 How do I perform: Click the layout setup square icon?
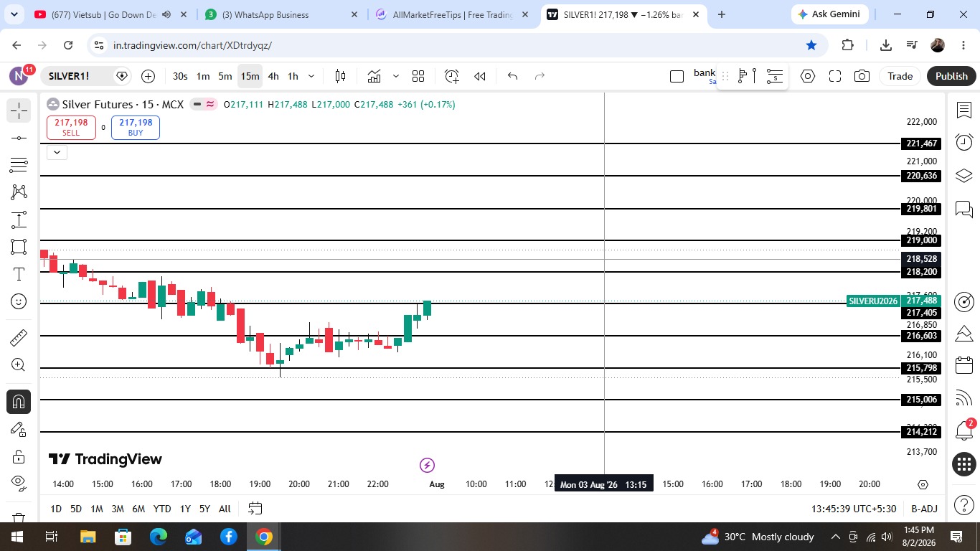pos(677,76)
